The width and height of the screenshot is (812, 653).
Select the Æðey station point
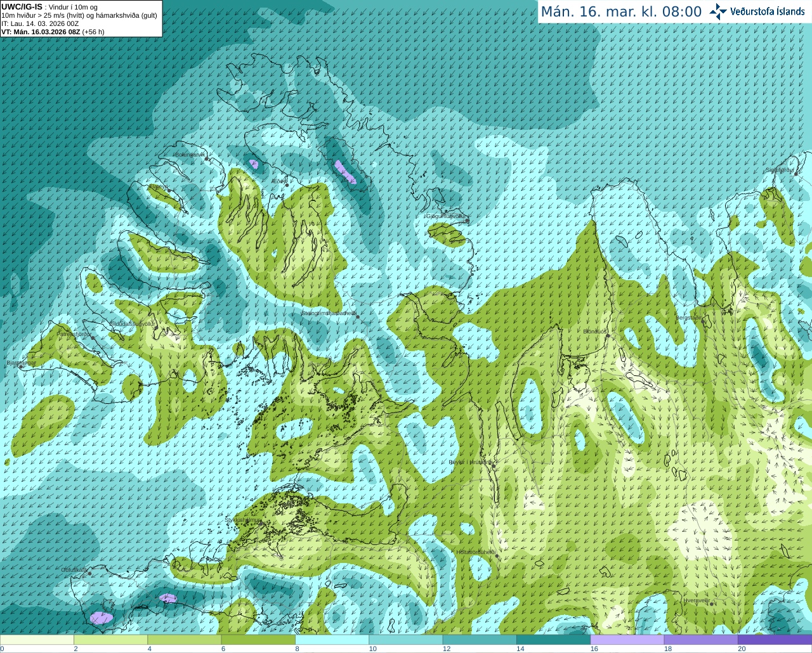[287, 185]
